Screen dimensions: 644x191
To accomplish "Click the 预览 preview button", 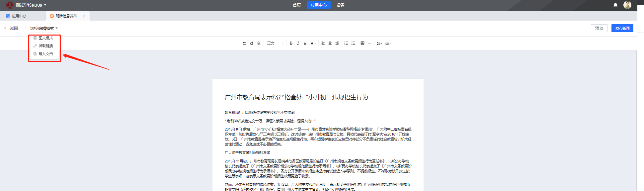I will [599, 28].
